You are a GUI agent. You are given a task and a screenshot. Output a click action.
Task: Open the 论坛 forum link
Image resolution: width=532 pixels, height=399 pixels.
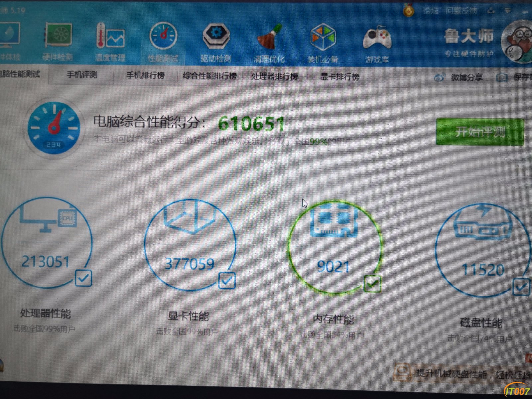pos(431,11)
